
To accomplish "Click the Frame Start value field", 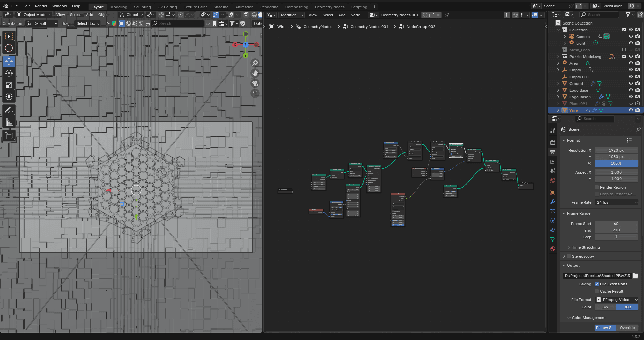I will click(616, 224).
